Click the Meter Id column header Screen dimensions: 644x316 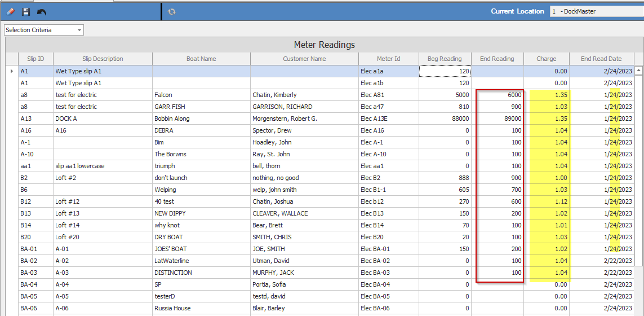point(388,59)
